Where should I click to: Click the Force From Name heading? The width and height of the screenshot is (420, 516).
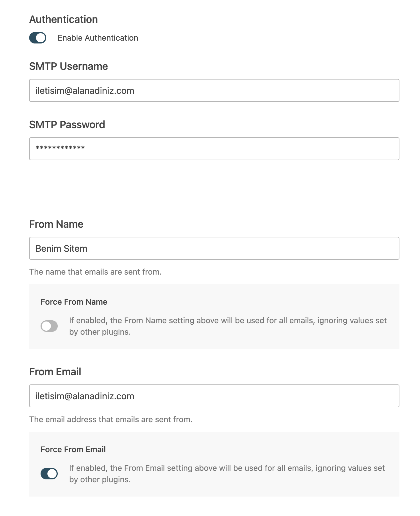point(74,302)
